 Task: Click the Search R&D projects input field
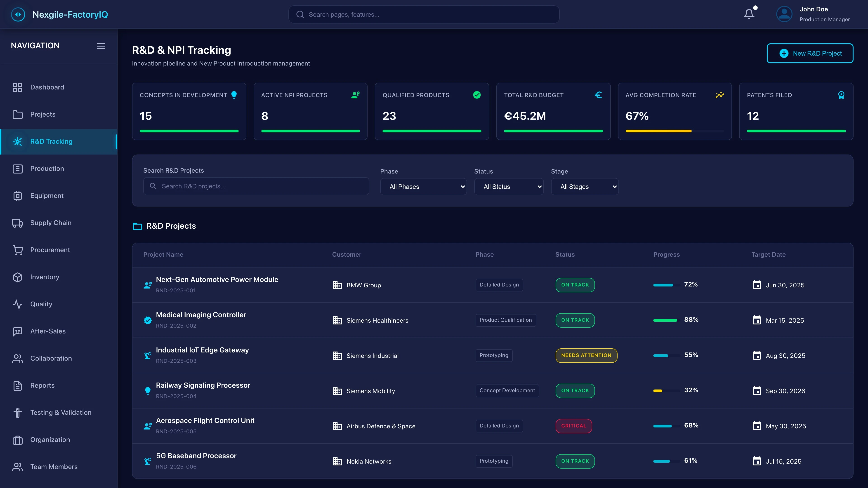pyautogui.click(x=256, y=186)
